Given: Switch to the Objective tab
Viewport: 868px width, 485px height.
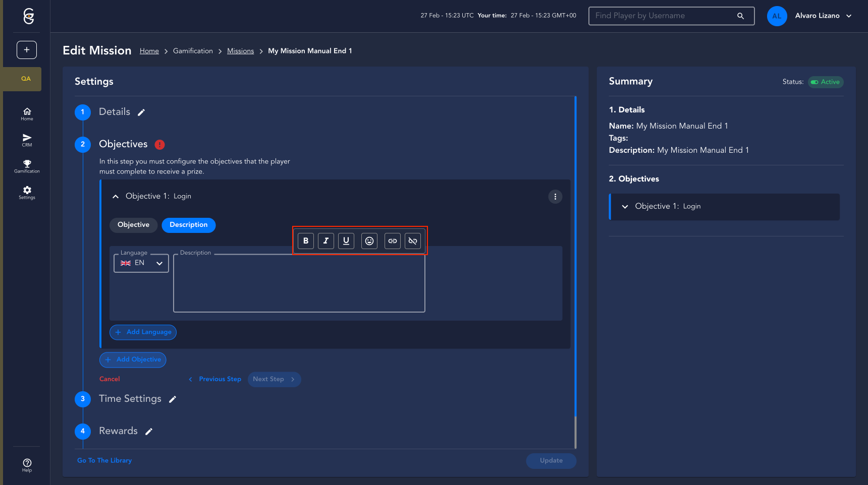Looking at the screenshot, I should 133,225.
